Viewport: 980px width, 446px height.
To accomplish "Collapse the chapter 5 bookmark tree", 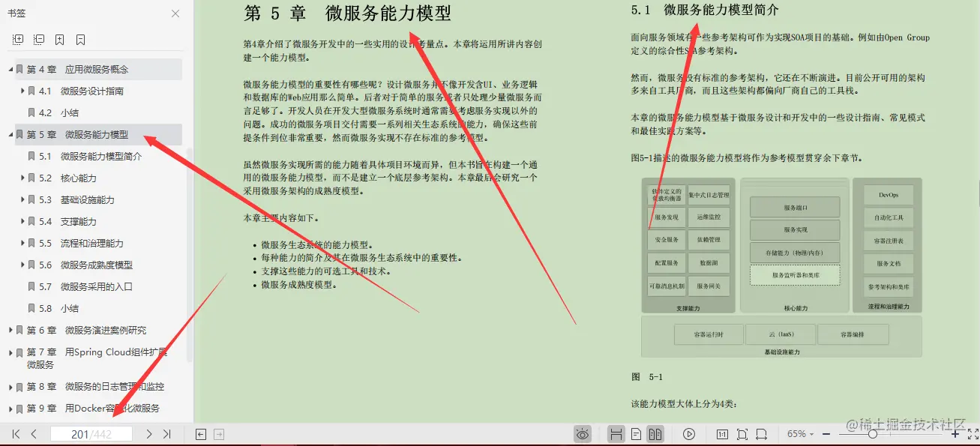I will point(10,134).
